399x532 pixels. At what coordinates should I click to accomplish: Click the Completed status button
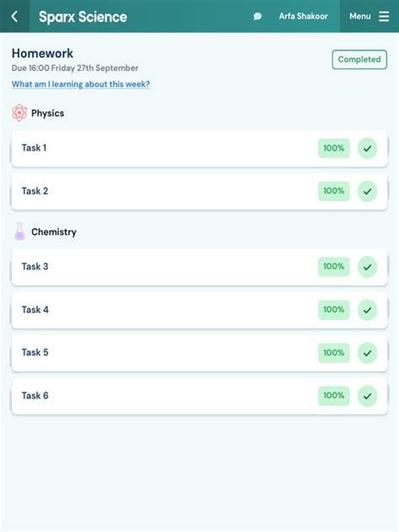coord(359,60)
